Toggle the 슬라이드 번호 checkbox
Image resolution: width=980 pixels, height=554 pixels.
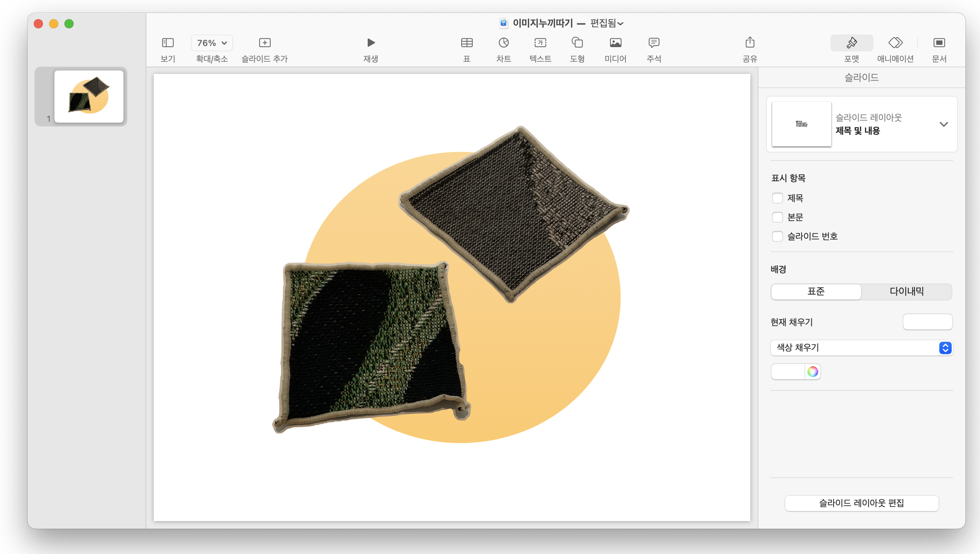coord(777,236)
